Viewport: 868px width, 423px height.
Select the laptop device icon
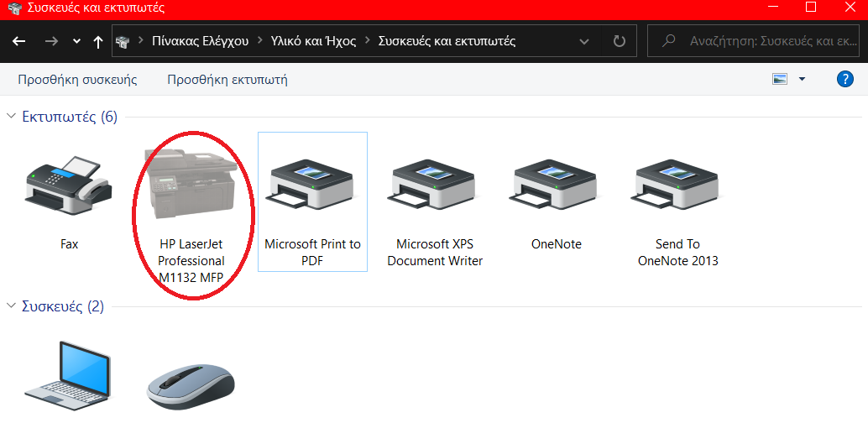point(67,377)
